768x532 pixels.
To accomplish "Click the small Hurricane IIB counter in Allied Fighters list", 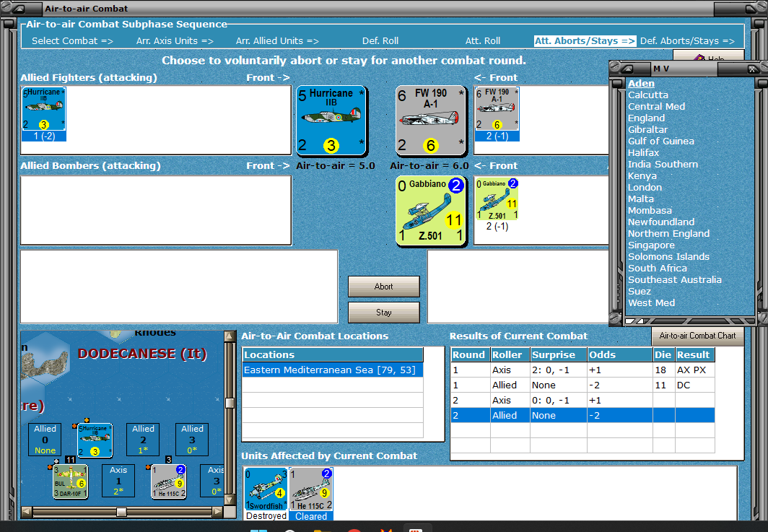I will point(43,109).
